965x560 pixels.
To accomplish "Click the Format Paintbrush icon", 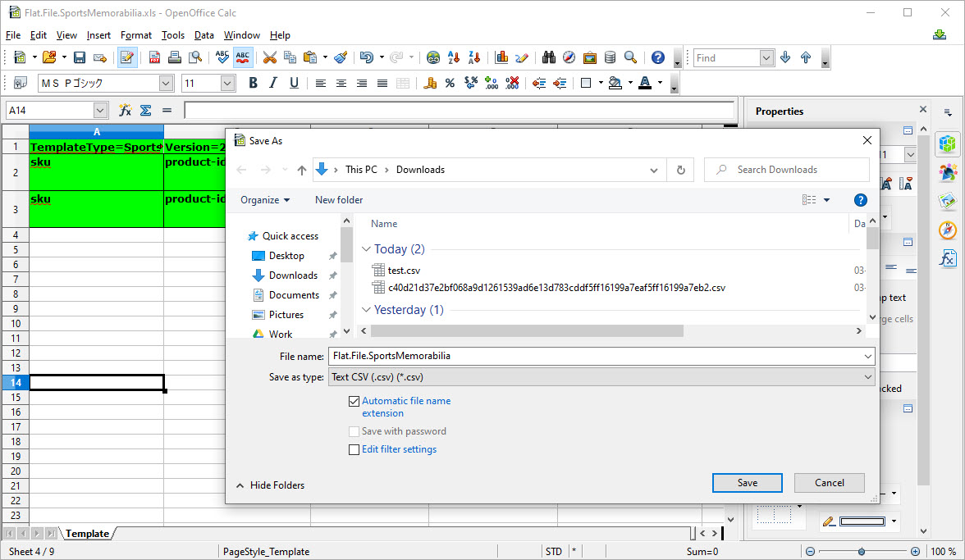I will (x=341, y=57).
